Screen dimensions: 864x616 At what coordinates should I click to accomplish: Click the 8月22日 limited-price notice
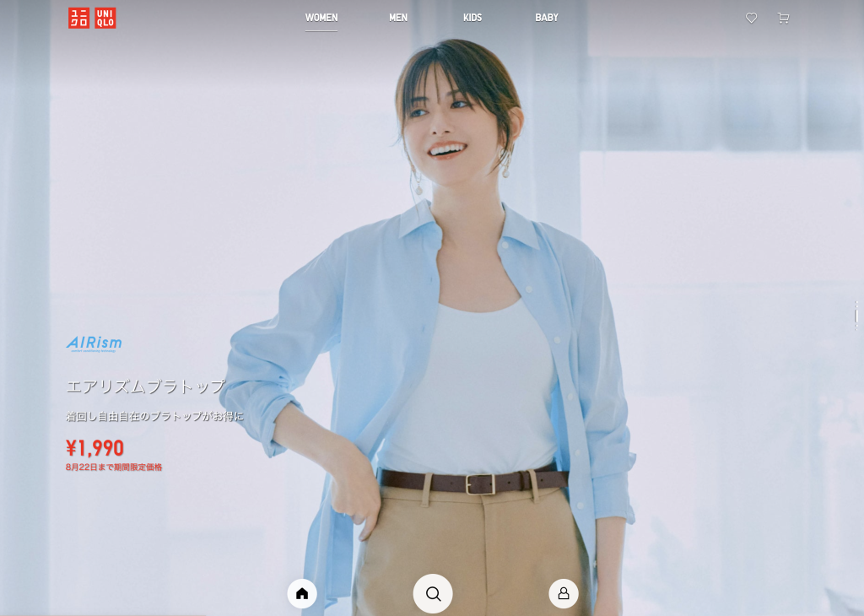click(x=114, y=467)
